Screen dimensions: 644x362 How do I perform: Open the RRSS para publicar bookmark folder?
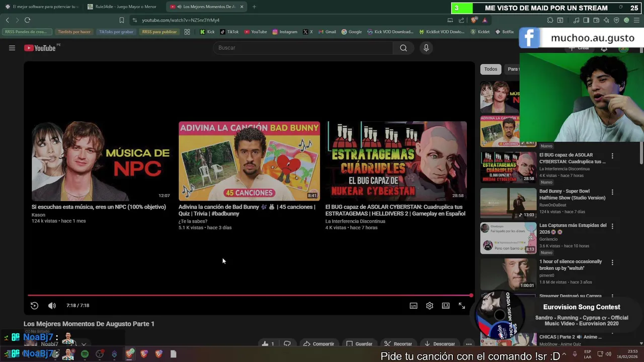tap(159, 32)
